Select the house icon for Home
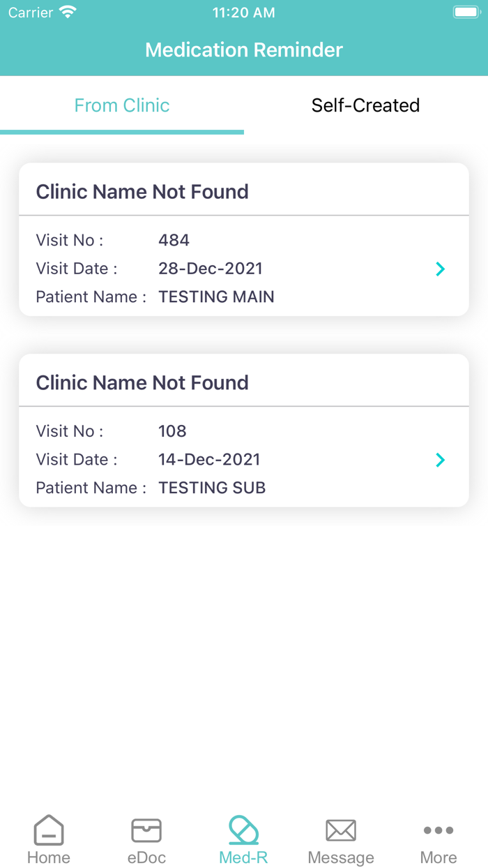 pyautogui.click(x=48, y=830)
